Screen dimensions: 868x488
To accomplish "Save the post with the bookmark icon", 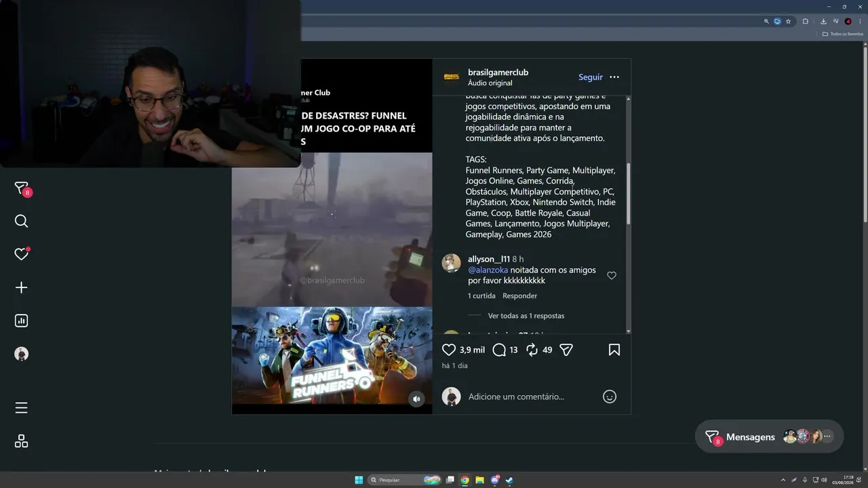I will tap(614, 350).
